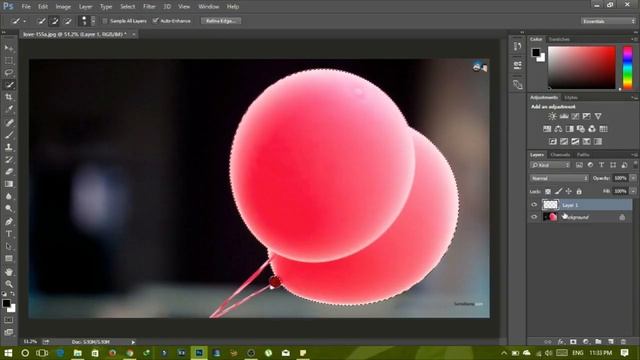Select the Gradient tool

[x=9, y=184]
